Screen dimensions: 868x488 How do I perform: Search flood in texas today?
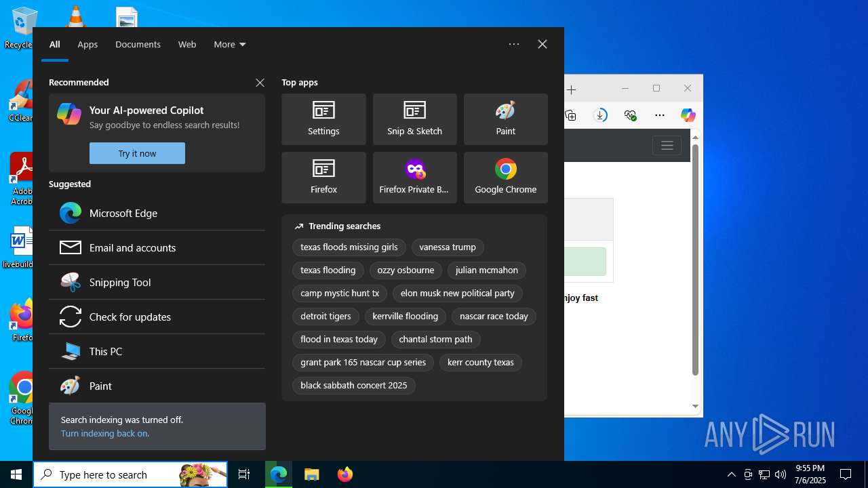pyautogui.click(x=339, y=340)
